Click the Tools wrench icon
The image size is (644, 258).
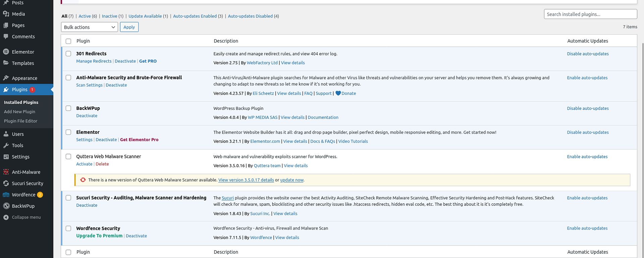6,145
